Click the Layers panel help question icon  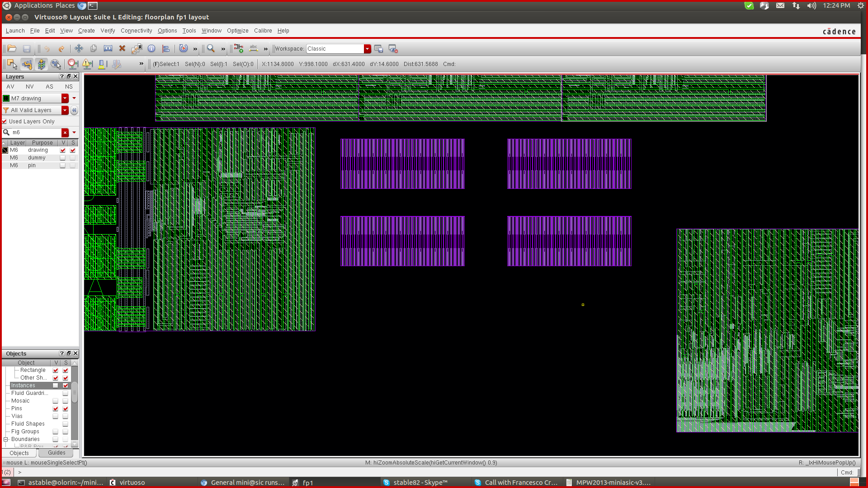(x=62, y=76)
